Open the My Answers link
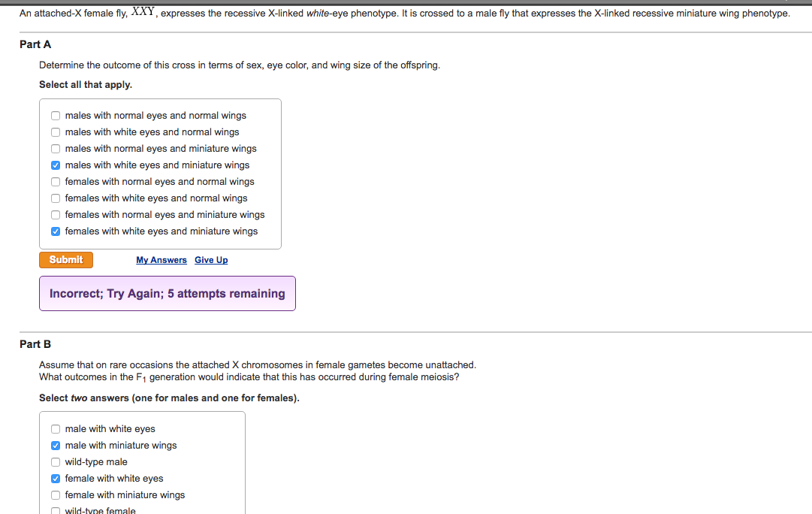The image size is (812, 514). tap(161, 260)
